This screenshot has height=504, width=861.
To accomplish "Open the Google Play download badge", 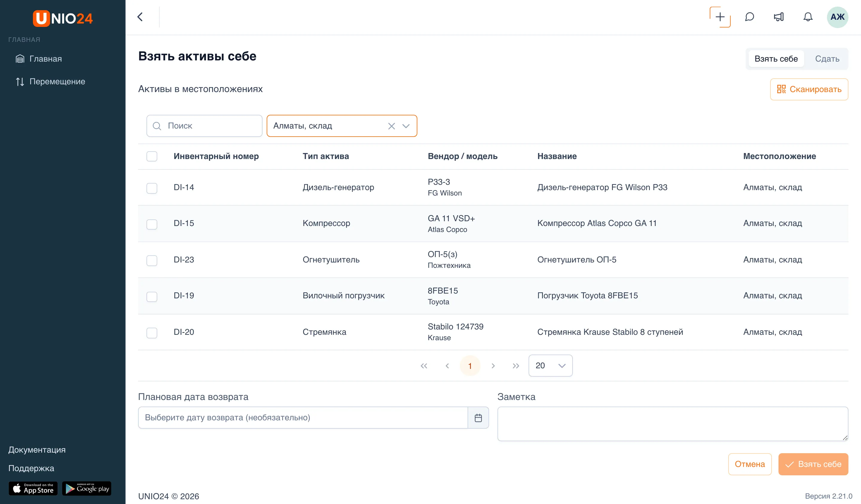I will 87,489.
